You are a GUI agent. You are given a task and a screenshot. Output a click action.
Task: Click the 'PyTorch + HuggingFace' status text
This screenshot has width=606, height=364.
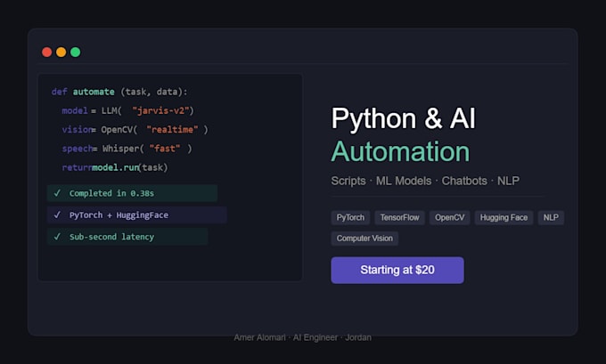point(119,215)
